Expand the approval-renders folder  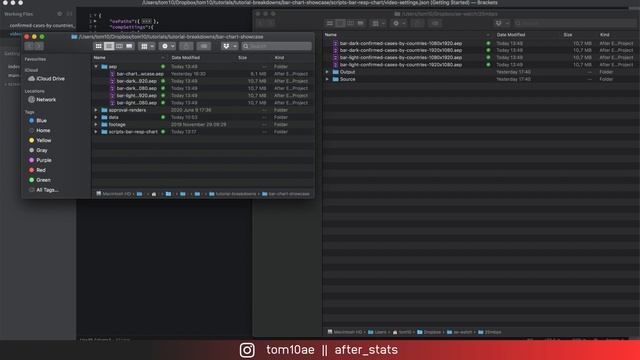pyautogui.click(x=96, y=110)
